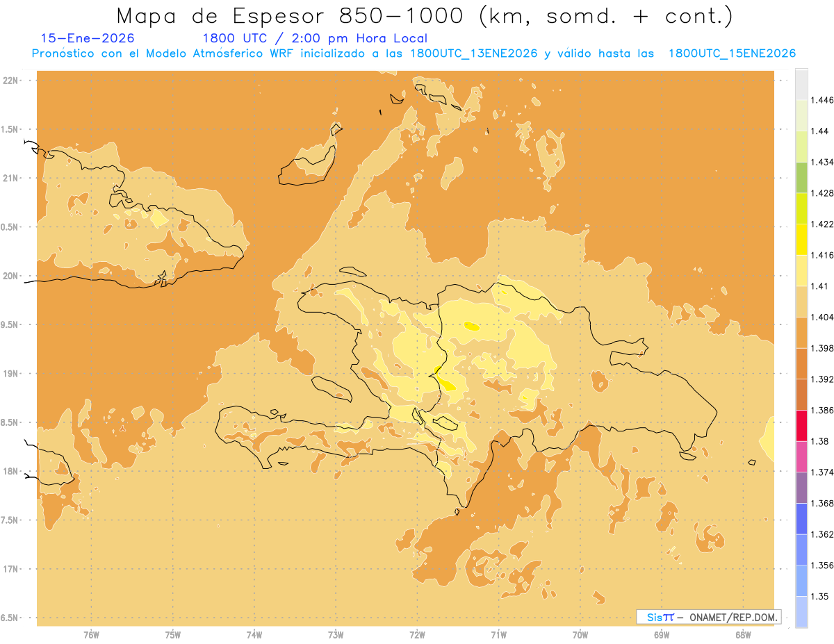Click the blue swatch between 1.362 and 1.368
This screenshot has width=834, height=644.
(801, 519)
